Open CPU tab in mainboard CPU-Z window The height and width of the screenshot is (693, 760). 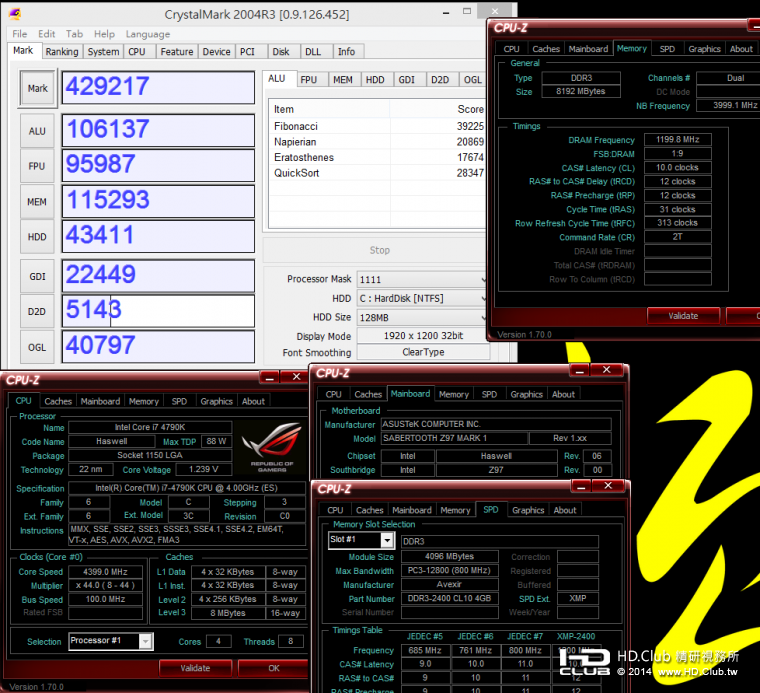(x=333, y=394)
